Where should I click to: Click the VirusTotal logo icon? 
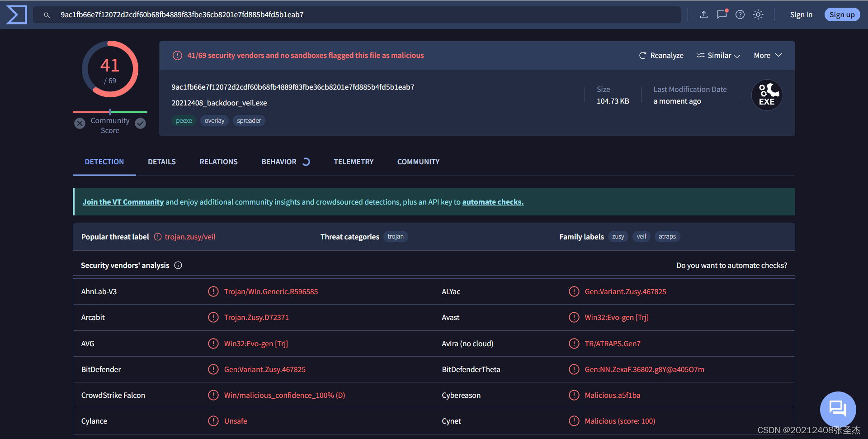17,14
